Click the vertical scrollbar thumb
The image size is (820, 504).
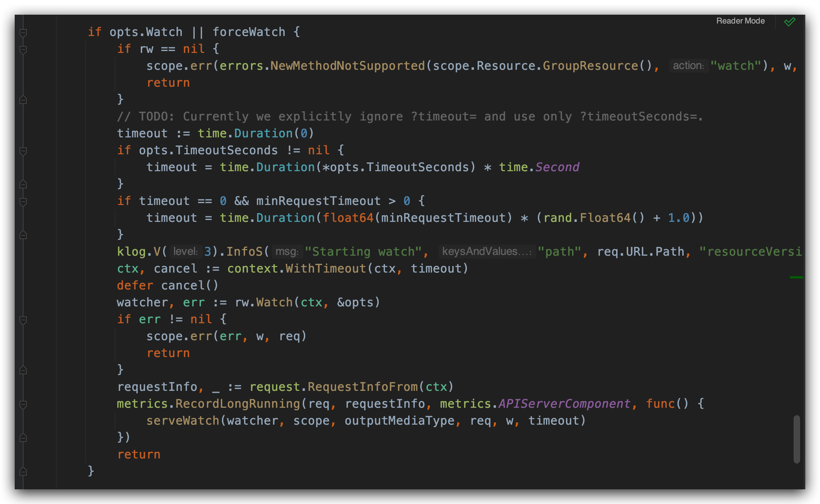(796, 439)
